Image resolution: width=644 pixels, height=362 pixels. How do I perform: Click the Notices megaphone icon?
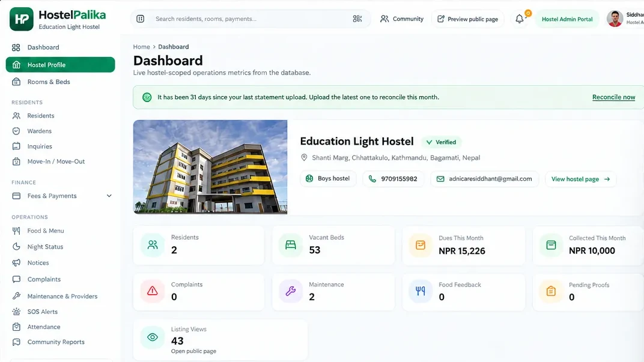coord(16,263)
